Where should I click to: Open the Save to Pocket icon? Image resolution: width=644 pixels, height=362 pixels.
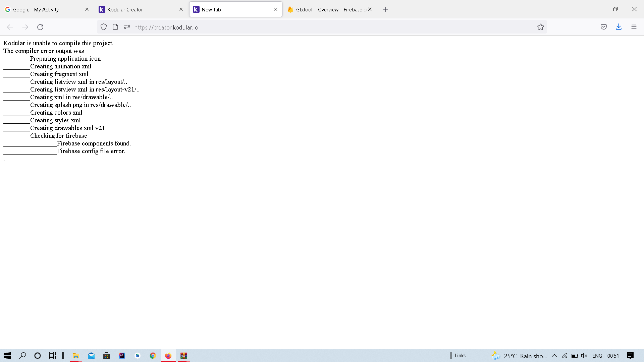[x=604, y=27]
